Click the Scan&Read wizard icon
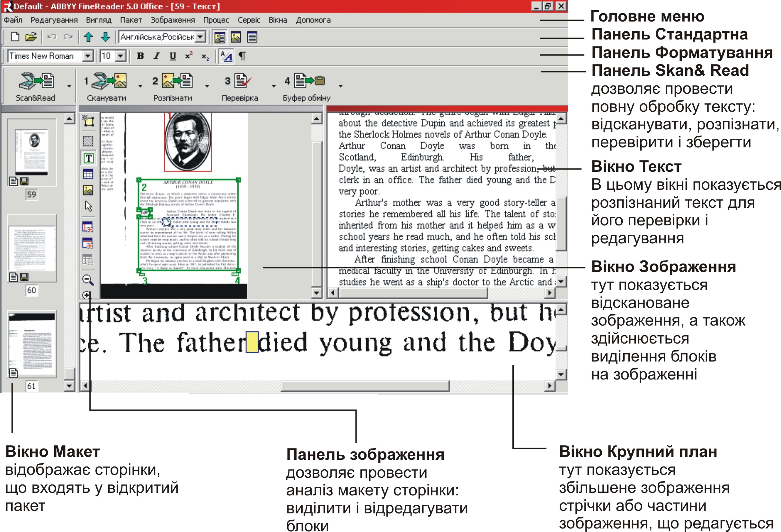Screen dimensions: 781x532 36,81
